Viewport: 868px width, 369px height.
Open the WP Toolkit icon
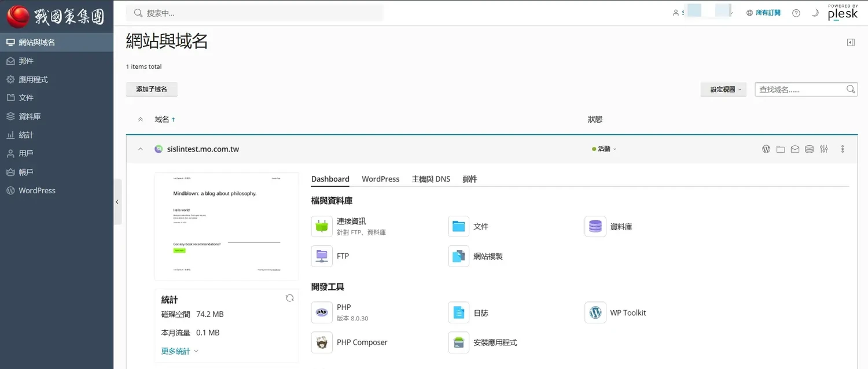pyautogui.click(x=595, y=312)
